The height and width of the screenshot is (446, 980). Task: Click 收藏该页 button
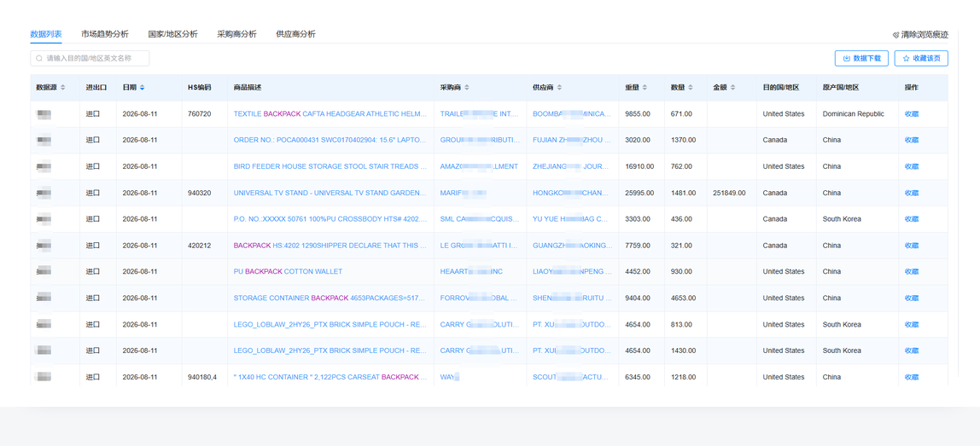click(921, 58)
